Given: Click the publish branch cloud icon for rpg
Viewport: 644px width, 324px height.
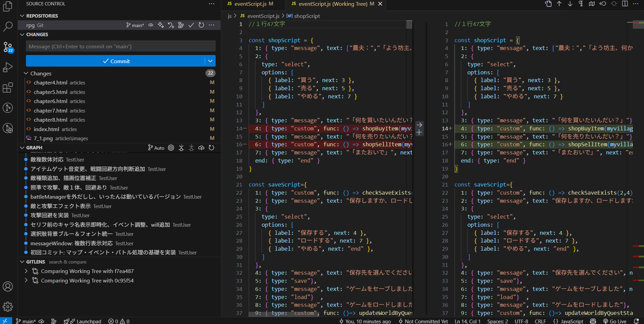Looking at the screenshot, I should 151,25.
